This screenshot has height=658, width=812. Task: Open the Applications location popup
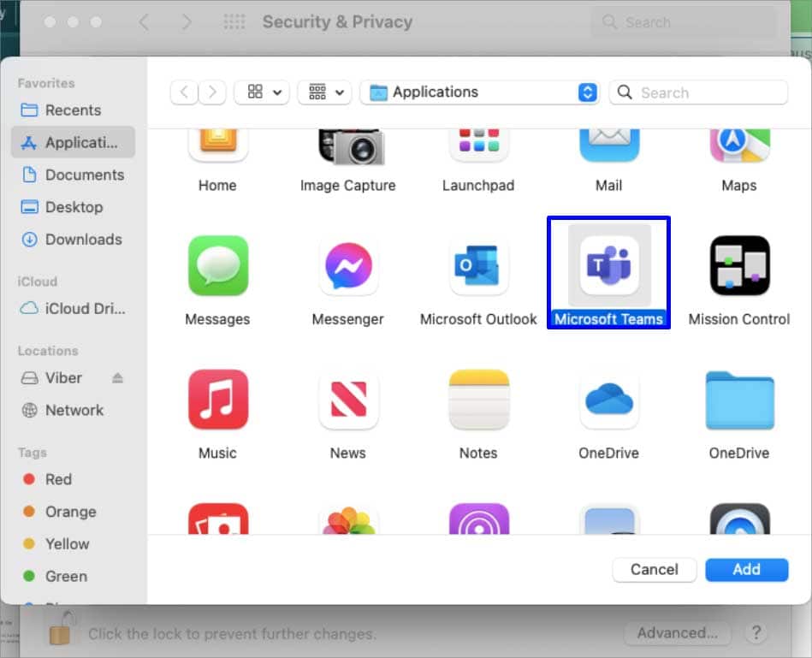point(480,92)
